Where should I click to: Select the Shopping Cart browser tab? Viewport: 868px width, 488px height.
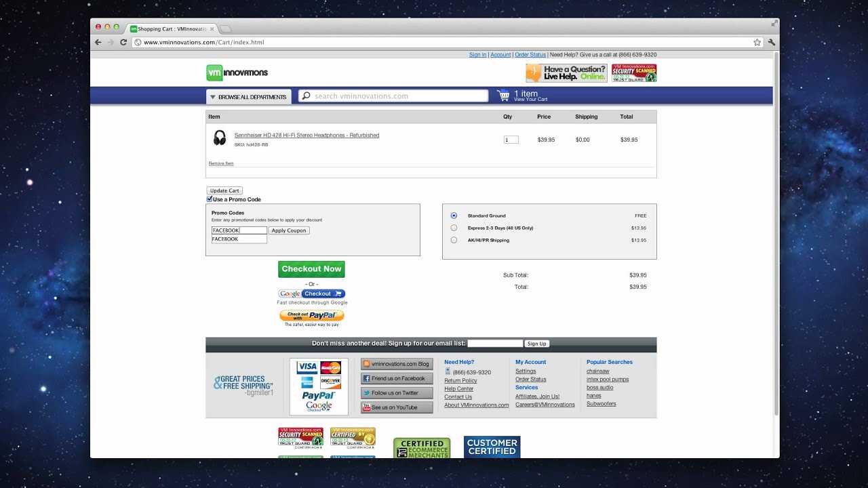tap(172, 29)
